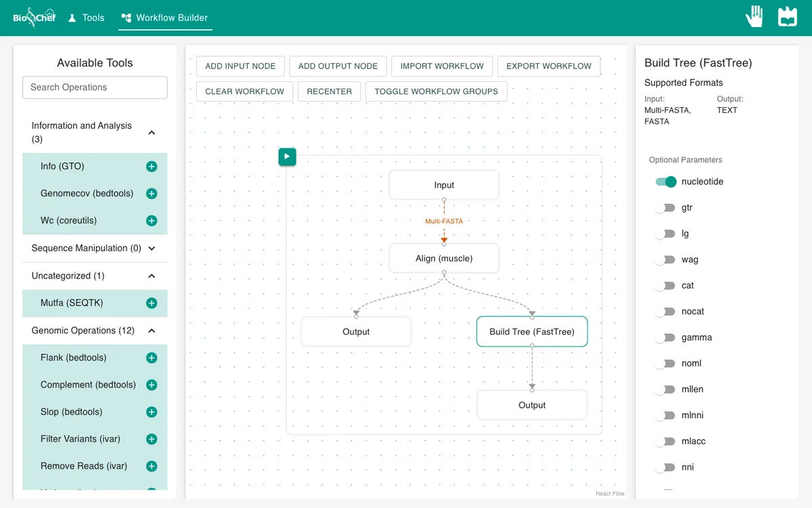
Task: Click IMPORT WORKFLOW button
Action: (x=442, y=66)
